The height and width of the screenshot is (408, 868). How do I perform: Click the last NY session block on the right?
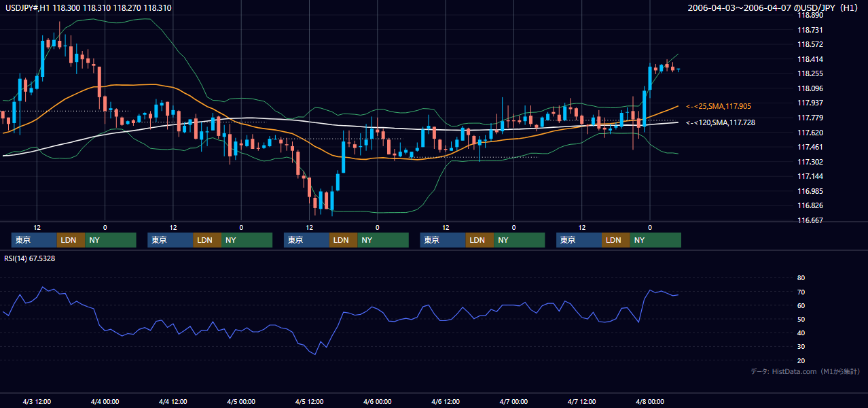(655, 240)
